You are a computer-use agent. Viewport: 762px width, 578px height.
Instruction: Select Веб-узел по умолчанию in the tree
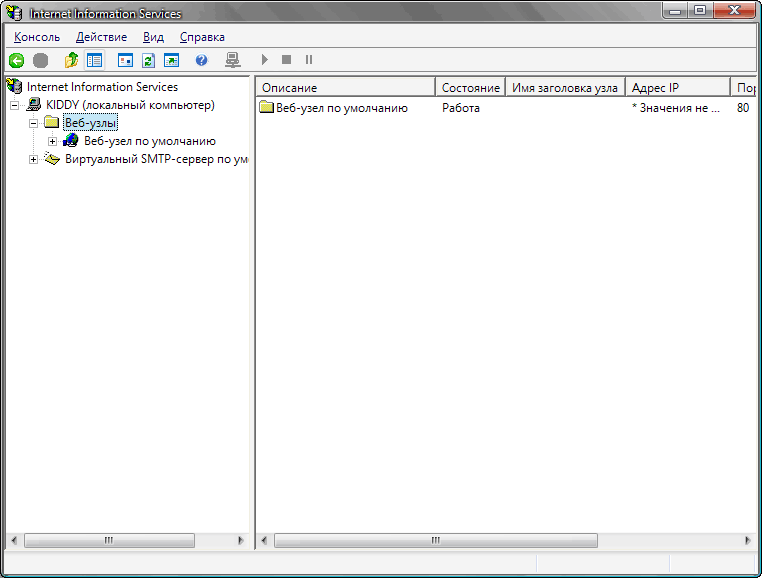click(x=150, y=141)
